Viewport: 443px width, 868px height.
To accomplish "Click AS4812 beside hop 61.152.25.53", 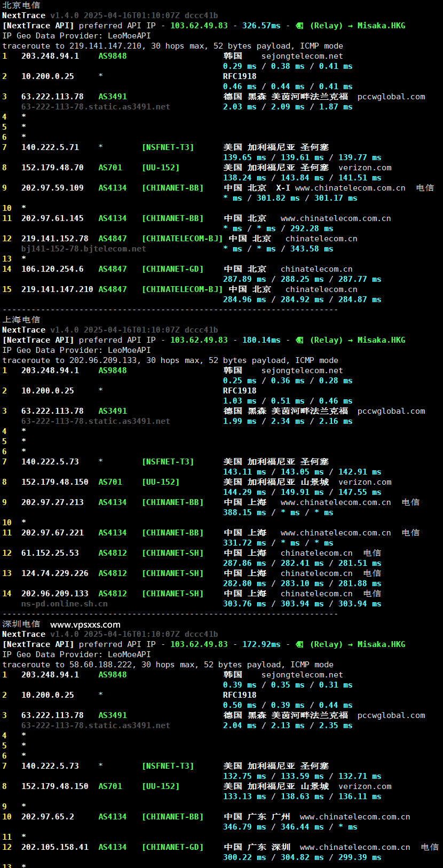I will coord(113,553).
